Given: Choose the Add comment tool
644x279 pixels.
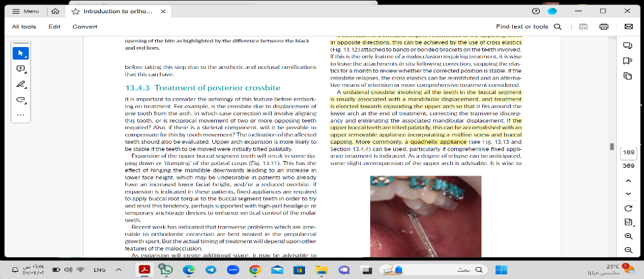Looking at the screenshot, I should point(21,69).
